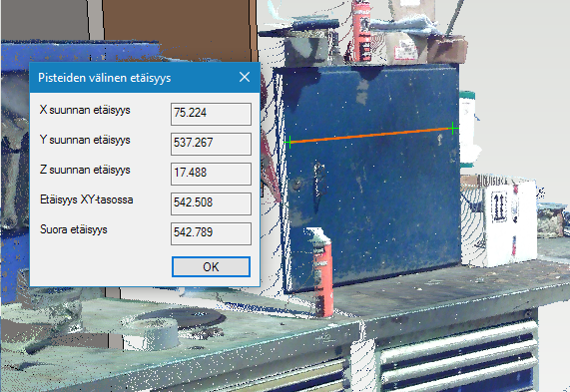The height and width of the screenshot is (392, 570).
Task: Select the Y suunnan etäisyys value field
Action: pos(211,144)
